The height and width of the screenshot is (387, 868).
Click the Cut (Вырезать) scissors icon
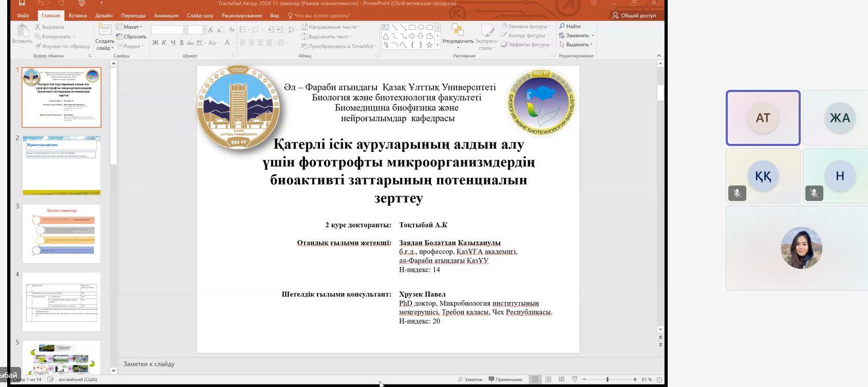[x=37, y=27]
